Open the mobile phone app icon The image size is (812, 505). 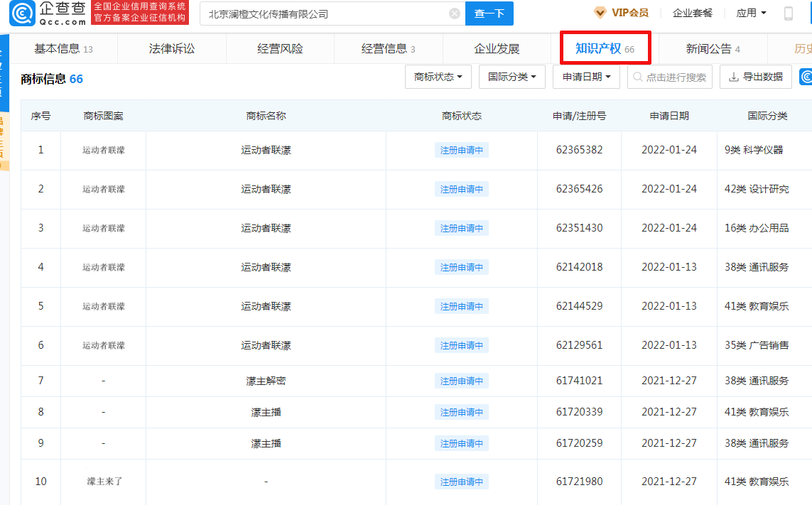[788, 13]
